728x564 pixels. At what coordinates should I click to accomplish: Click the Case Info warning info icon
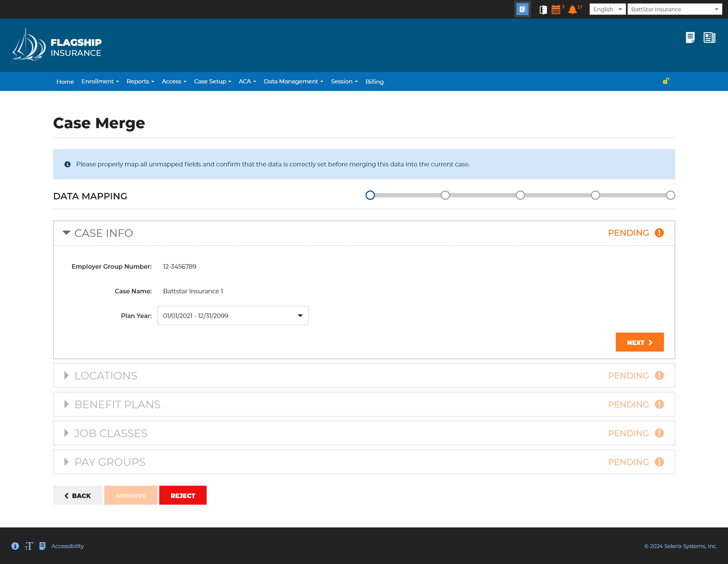(x=659, y=233)
